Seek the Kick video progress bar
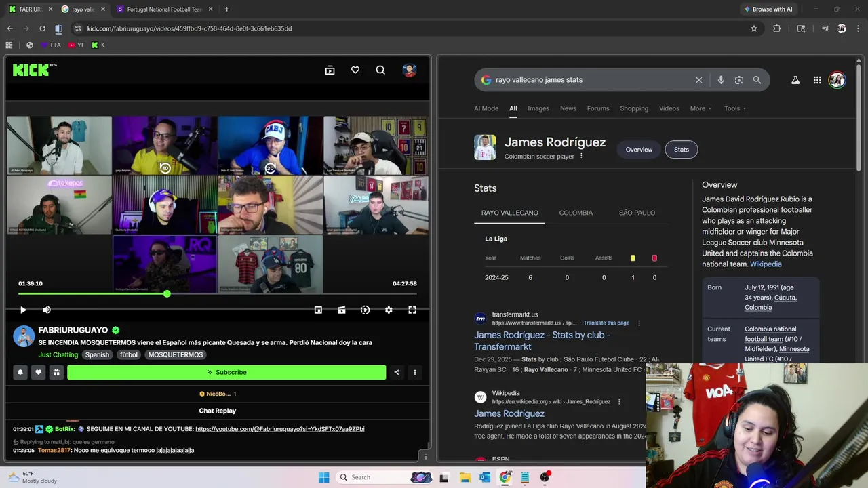This screenshot has width=868, height=488. 217,294
